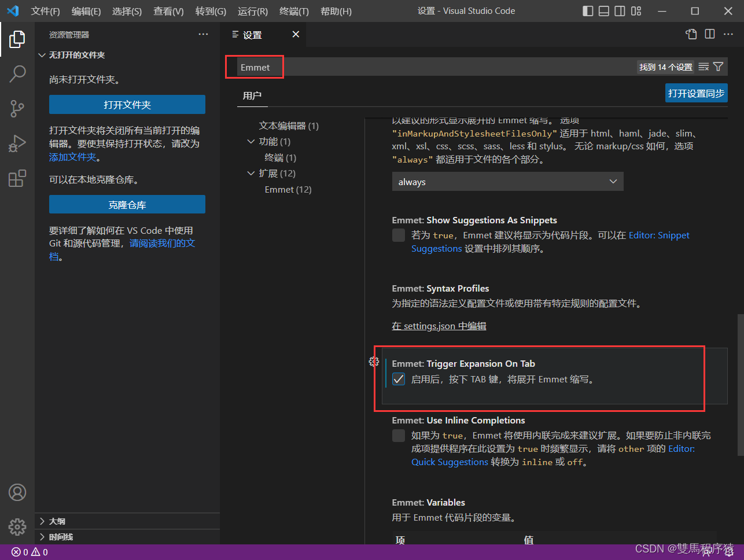
Task: Click the Emmet: Variables setting title
Action: pos(428,502)
